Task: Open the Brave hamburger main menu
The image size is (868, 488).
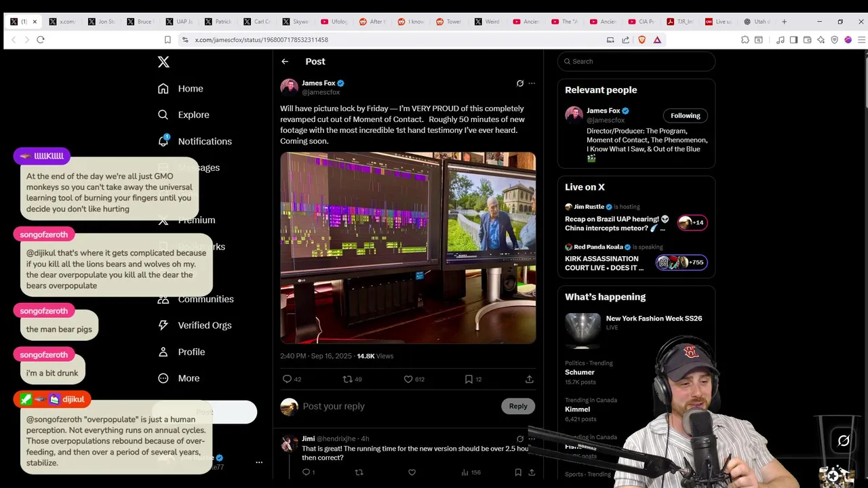Action: coord(861,40)
